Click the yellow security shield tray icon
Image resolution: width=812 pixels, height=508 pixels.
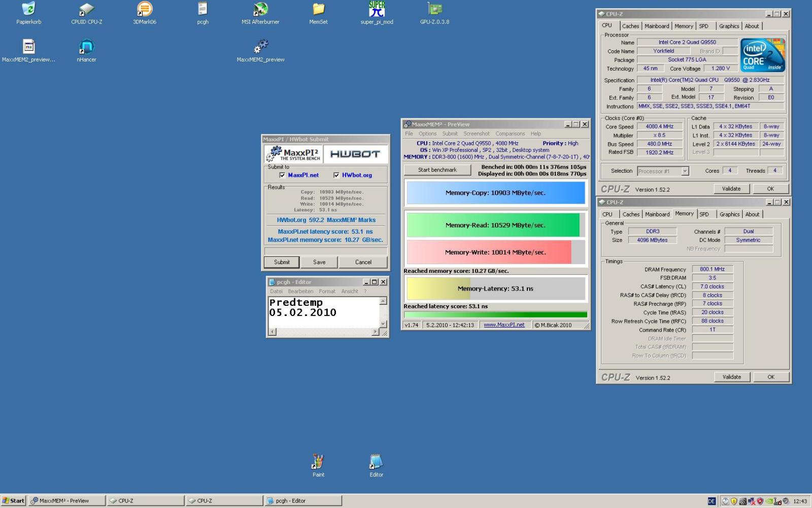pos(734,501)
